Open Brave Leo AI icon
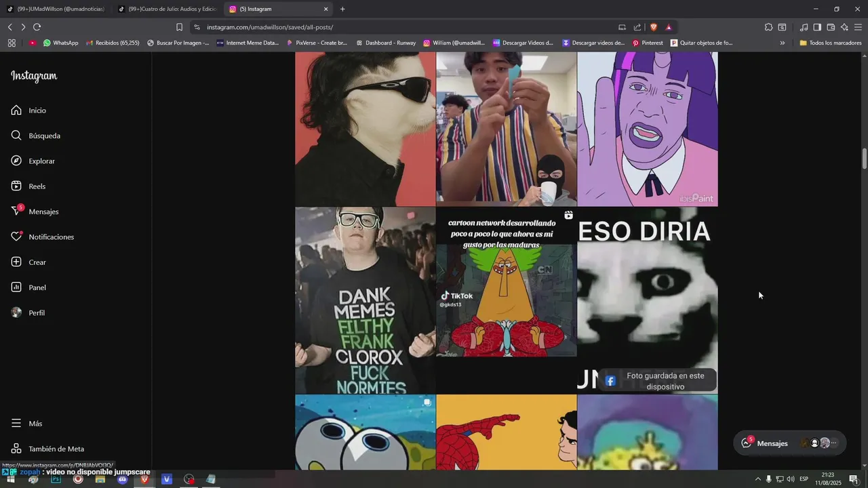The height and width of the screenshot is (488, 868). point(844,27)
